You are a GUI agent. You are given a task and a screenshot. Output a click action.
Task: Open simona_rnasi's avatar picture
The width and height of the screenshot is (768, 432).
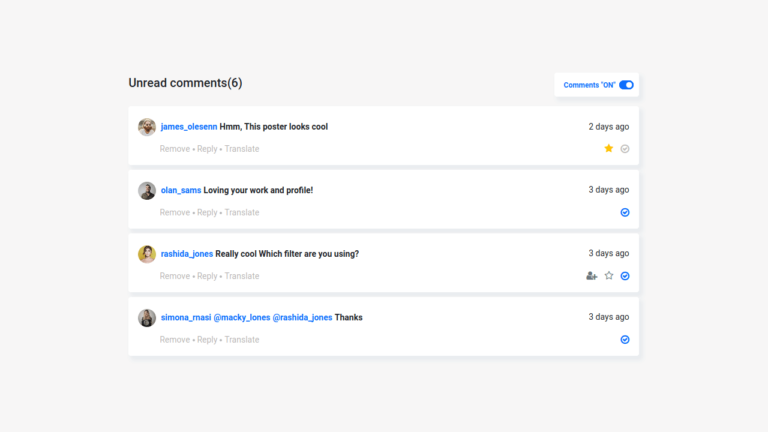(146, 318)
